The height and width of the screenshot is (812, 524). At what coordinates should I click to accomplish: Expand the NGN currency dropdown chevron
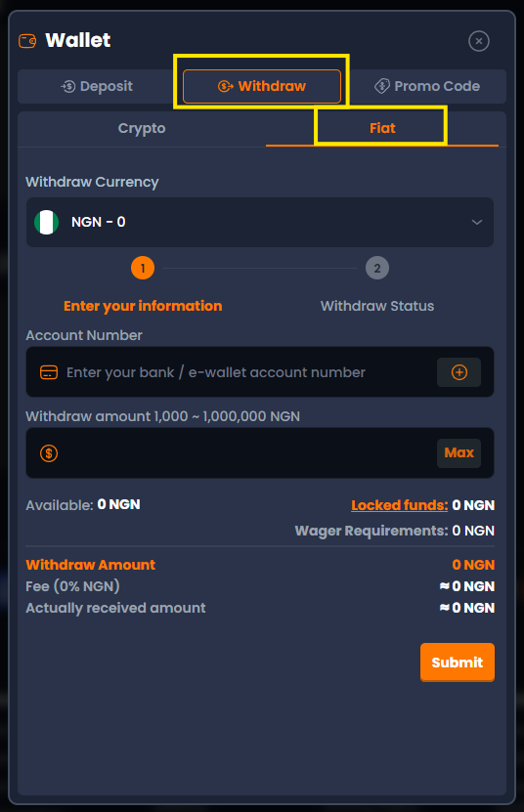pyautogui.click(x=477, y=222)
